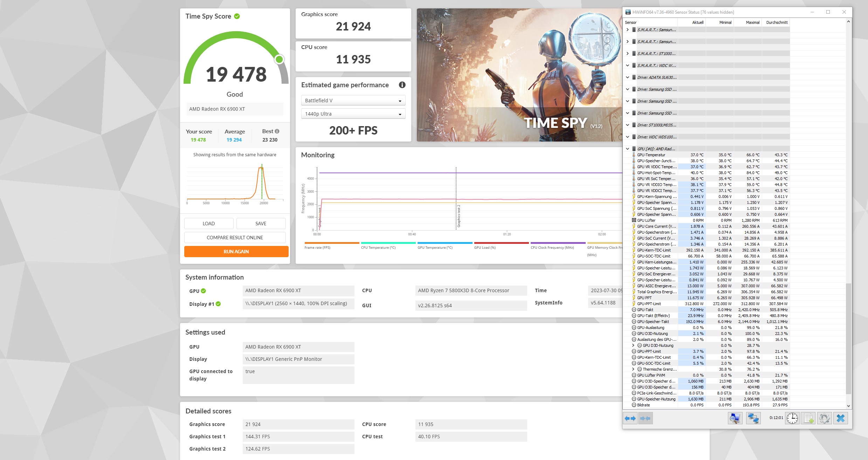The width and height of the screenshot is (868, 460).
Task: Collapse the Drive: ADATA SU630... group
Action: coord(627,77)
